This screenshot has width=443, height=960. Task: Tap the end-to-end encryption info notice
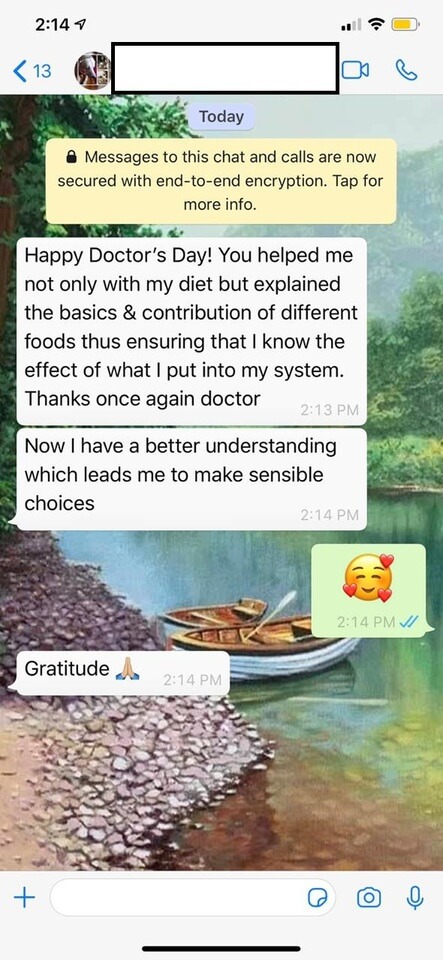(221, 181)
